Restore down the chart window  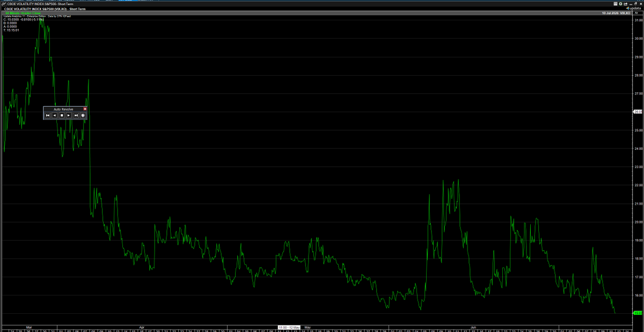click(635, 4)
